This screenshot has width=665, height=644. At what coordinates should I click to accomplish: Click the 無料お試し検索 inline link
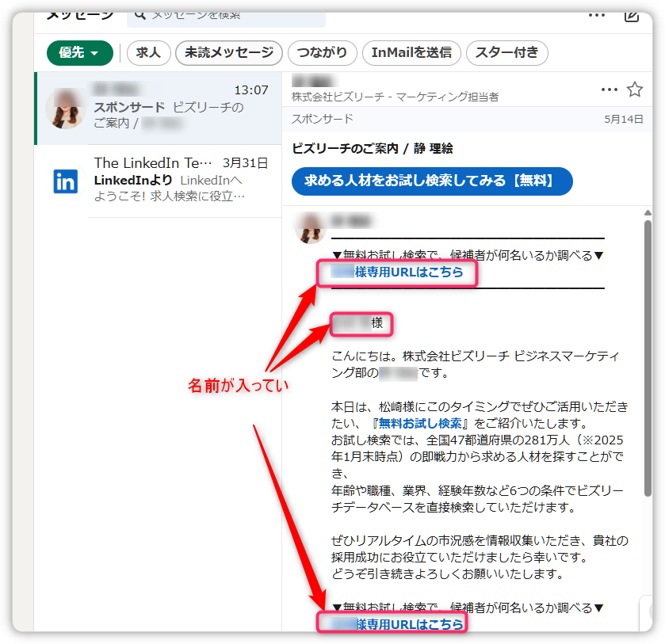click(x=420, y=423)
